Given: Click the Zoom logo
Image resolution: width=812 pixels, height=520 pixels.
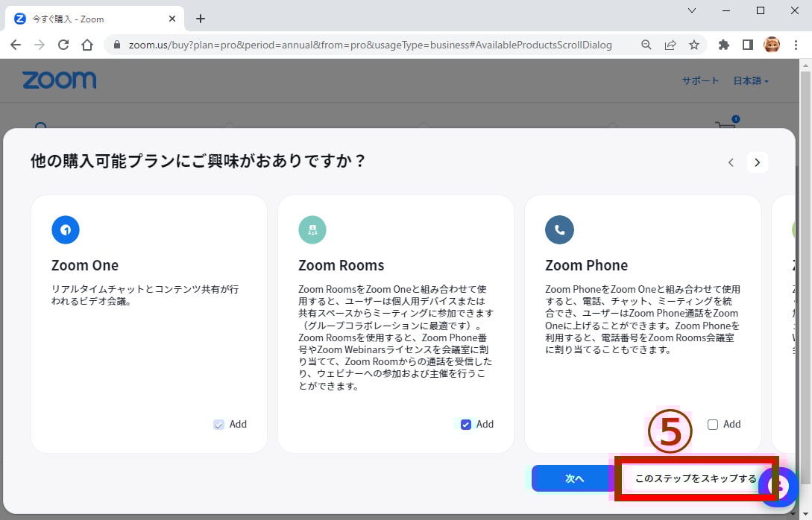Looking at the screenshot, I should (x=59, y=80).
